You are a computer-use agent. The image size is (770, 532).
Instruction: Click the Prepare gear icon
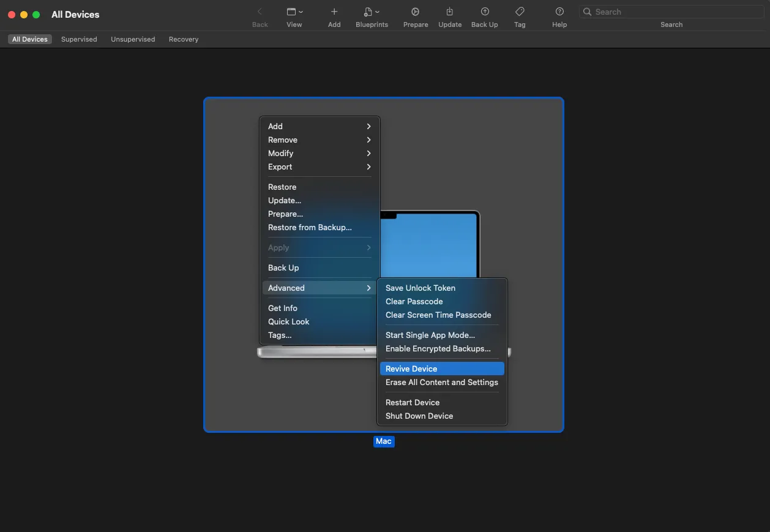click(x=415, y=12)
